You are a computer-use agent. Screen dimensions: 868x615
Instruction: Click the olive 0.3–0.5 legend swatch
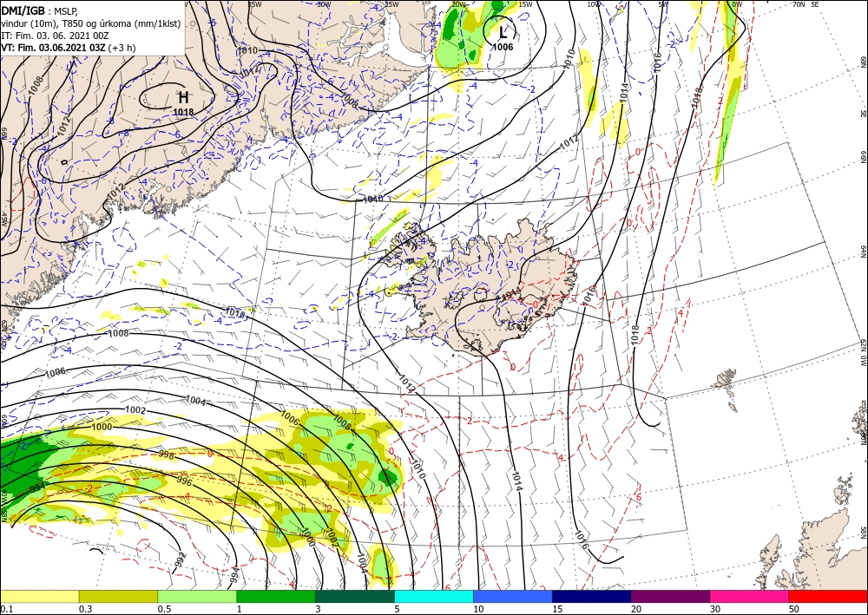[x=118, y=596]
